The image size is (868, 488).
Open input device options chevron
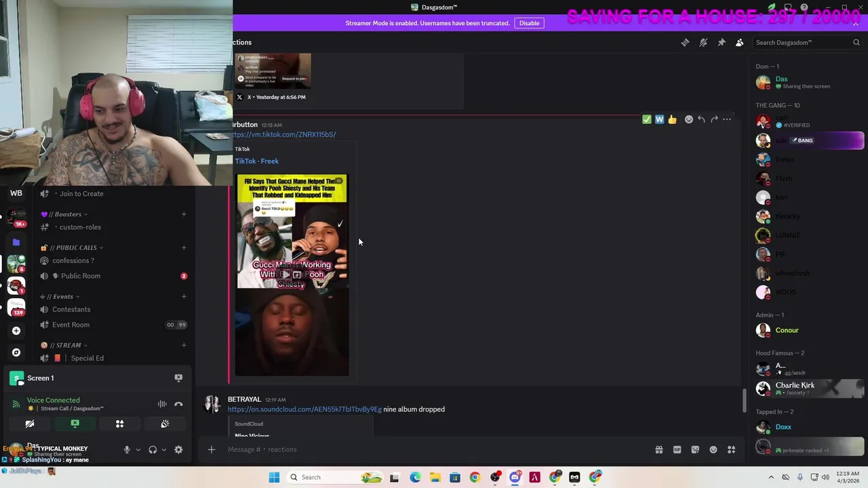pos(138,449)
